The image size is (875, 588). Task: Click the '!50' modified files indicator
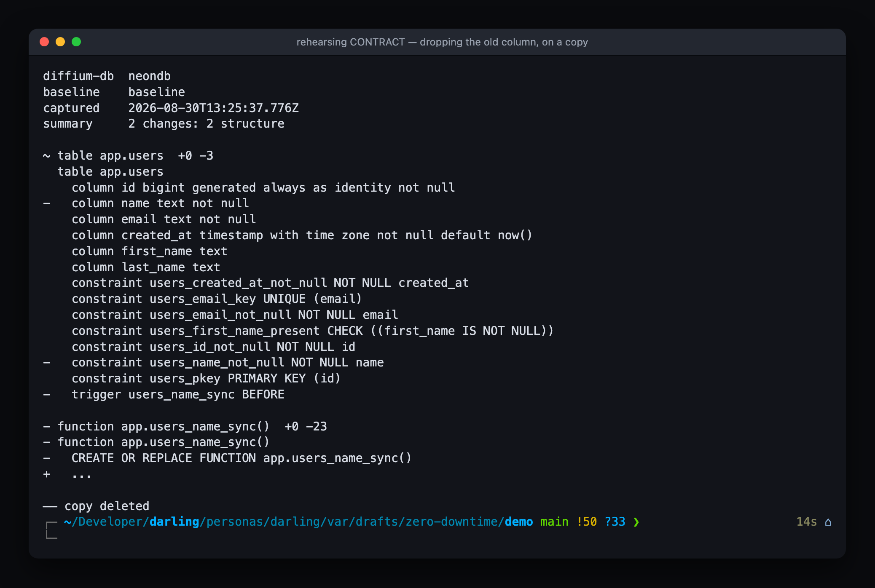pos(586,522)
